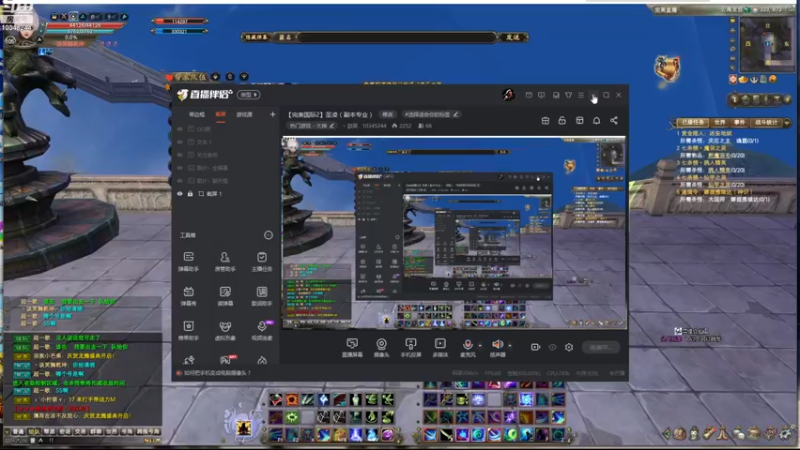
Task: Expand the quest panel tabs dropdown arrow
Action: (x=787, y=122)
